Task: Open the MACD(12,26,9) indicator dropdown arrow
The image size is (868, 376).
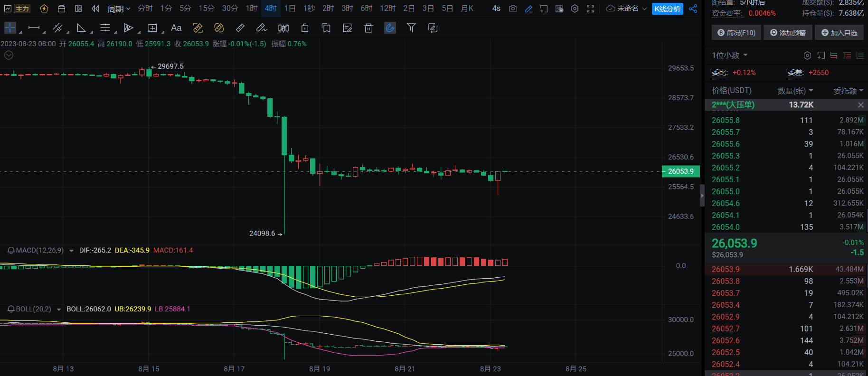Action: pos(71,251)
